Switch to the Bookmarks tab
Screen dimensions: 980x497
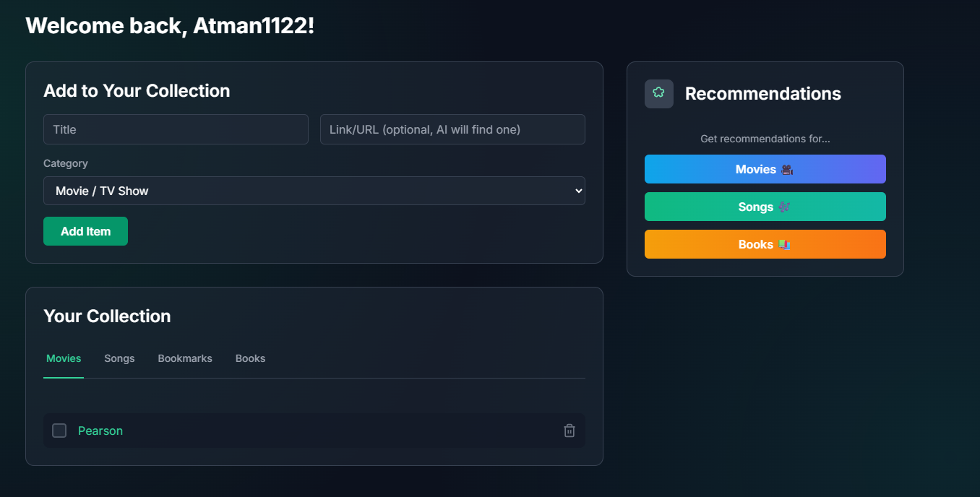click(185, 358)
